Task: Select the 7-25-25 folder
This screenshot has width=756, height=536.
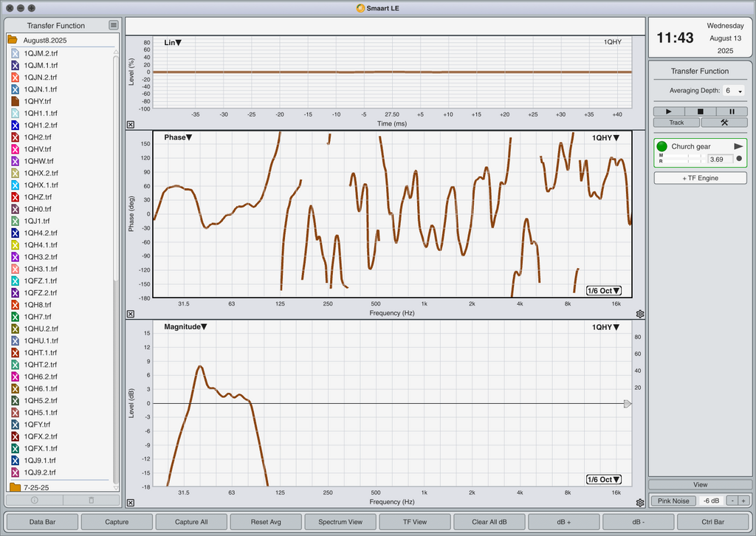Action: tap(36, 487)
